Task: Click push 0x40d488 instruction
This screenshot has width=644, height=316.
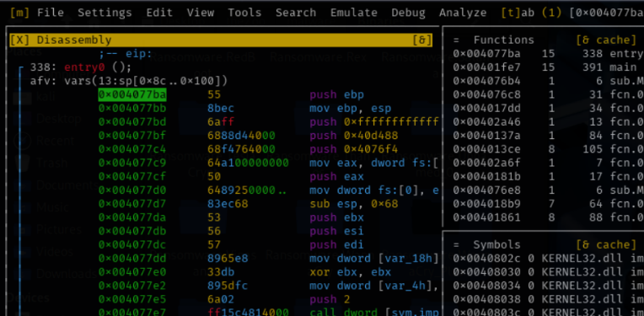Action: pyautogui.click(x=354, y=136)
